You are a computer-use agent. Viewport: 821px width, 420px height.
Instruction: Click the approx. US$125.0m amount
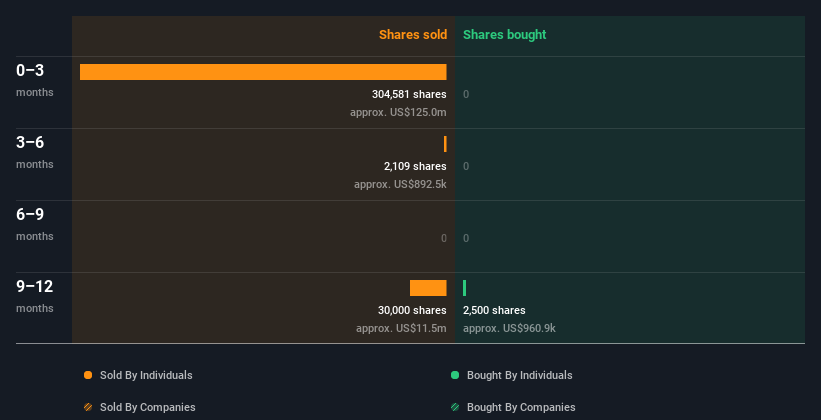coord(398,113)
